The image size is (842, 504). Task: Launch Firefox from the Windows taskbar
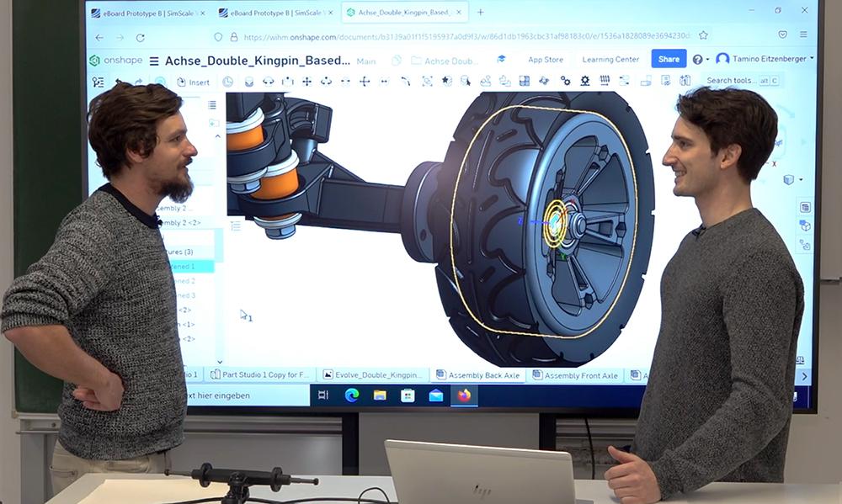[x=463, y=394]
